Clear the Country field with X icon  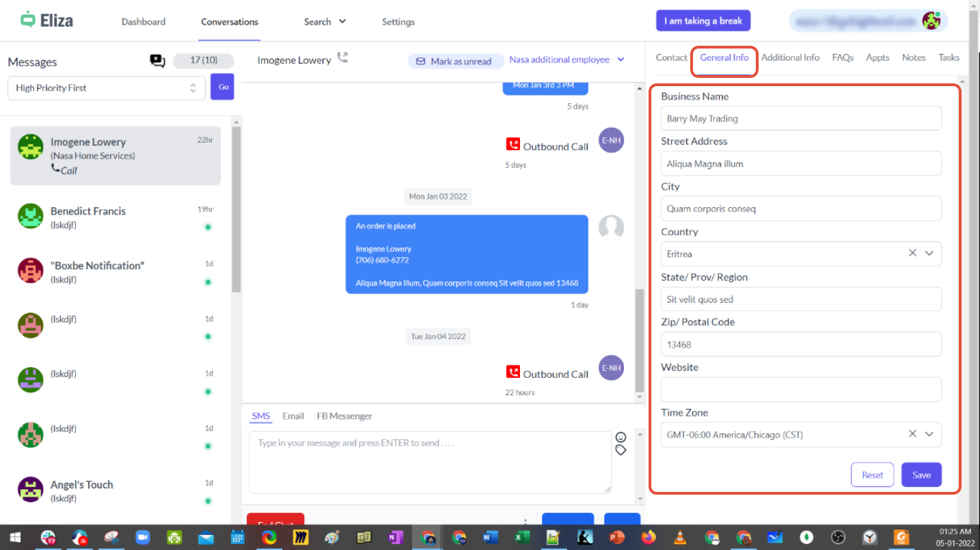[x=912, y=253]
